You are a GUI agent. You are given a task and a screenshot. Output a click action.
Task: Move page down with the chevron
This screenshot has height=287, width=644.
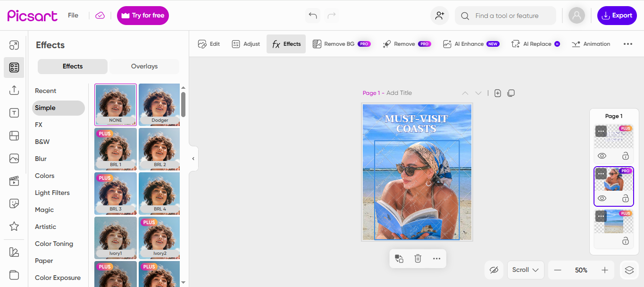pos(478,93)
